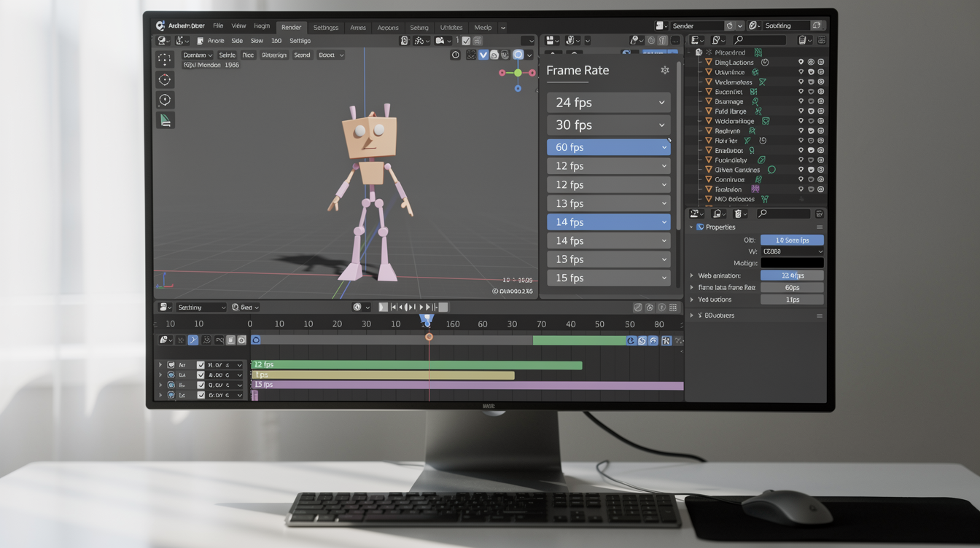Click the grid icon at the timeline's far right
Viewport: 980px width, 548px height.
(672, 307)
